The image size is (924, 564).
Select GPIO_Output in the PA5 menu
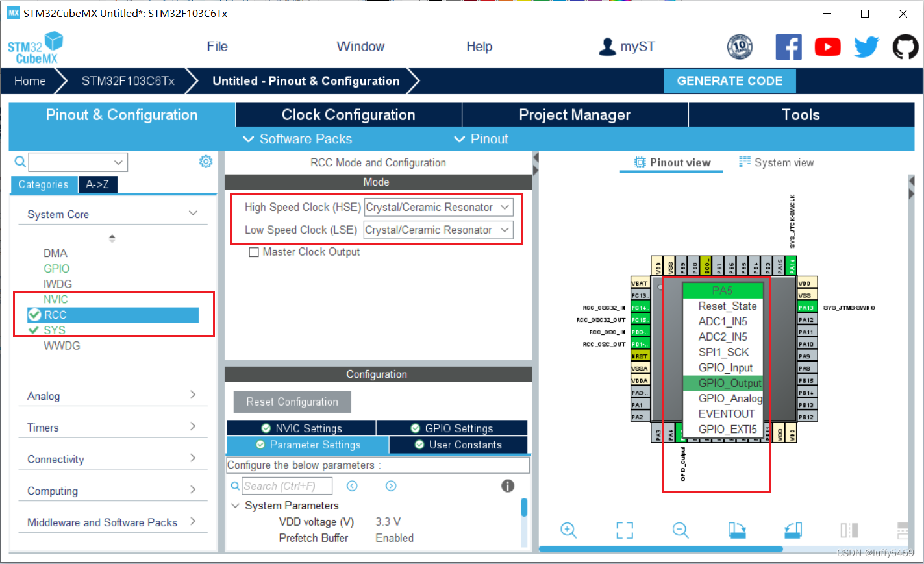coord(723,383)
